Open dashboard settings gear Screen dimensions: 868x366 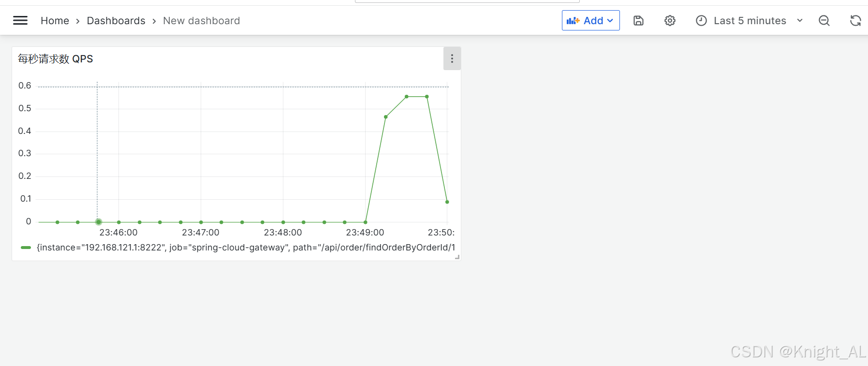(x=670, y=20)
